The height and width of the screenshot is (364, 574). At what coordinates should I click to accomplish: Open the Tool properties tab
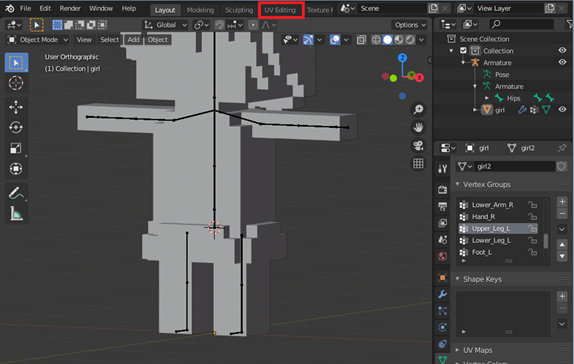click(x=442, y=168)
